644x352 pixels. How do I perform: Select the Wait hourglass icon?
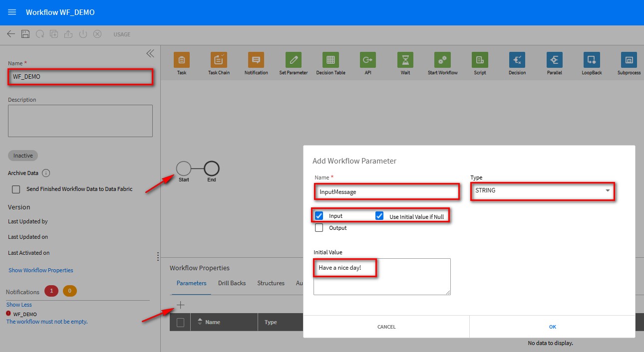[x=405, y=60]
